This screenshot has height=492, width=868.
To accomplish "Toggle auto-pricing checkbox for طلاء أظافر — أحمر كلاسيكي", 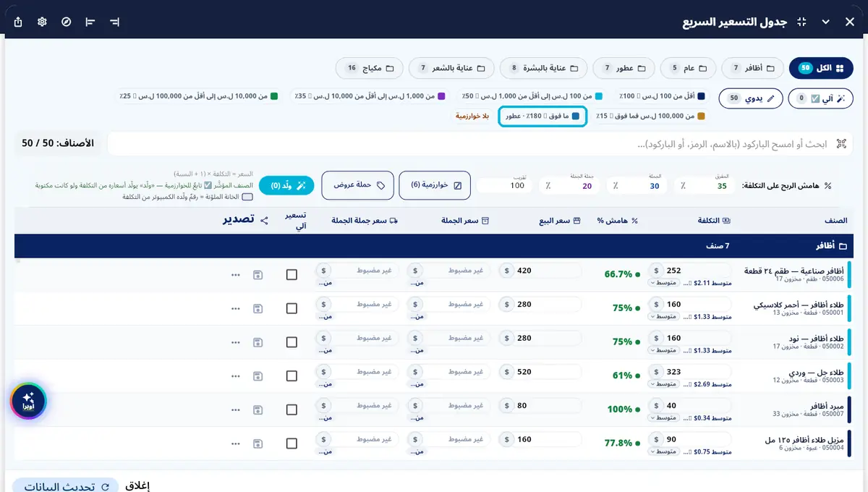I will coord(292,309).
